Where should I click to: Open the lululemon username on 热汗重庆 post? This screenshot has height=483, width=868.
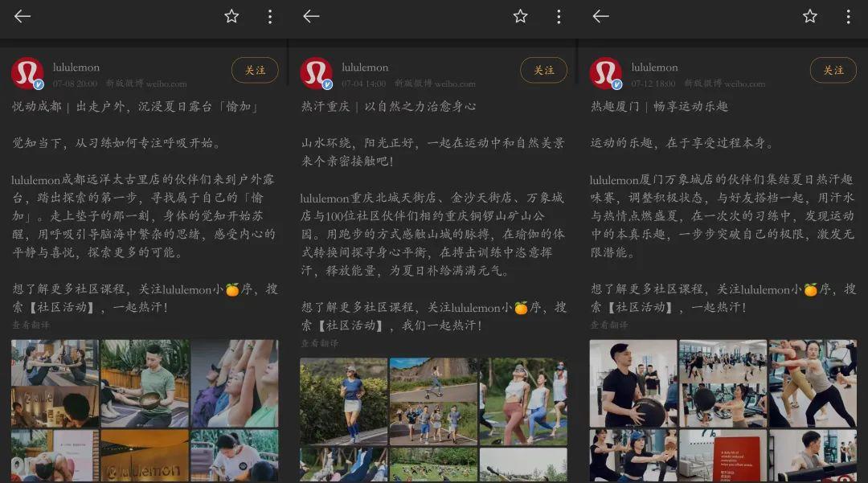[x=365, y=68]
